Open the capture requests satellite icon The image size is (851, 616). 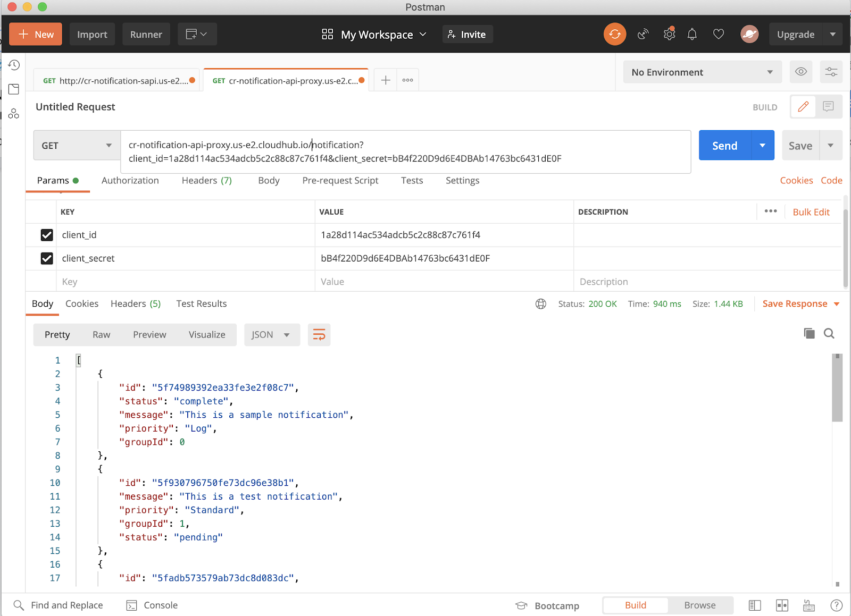643,35
